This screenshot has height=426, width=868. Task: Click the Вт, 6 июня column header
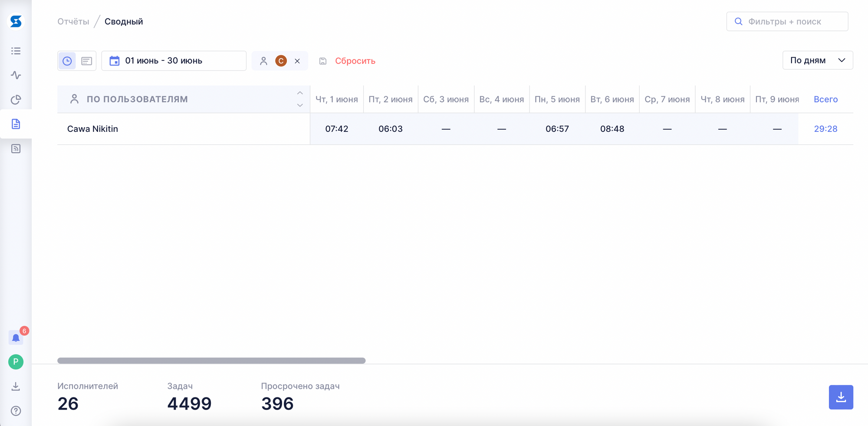pyautogui.click(x=612, y=99)
